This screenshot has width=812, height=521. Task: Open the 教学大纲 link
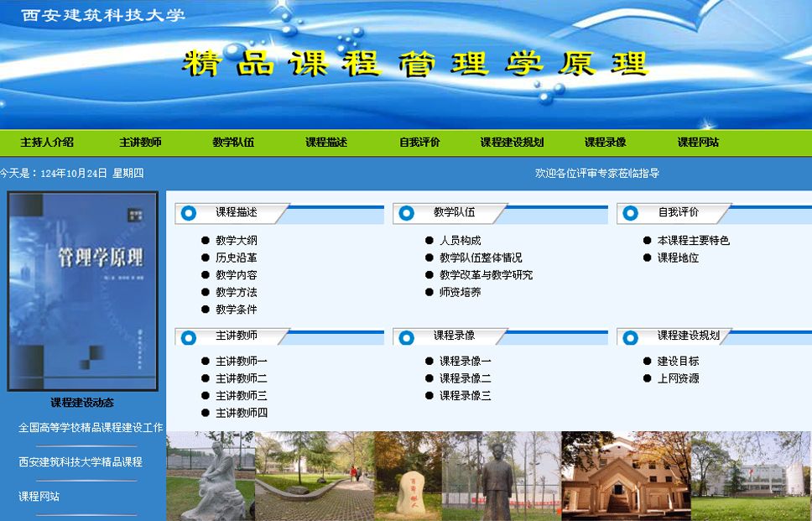click(236, 241)
